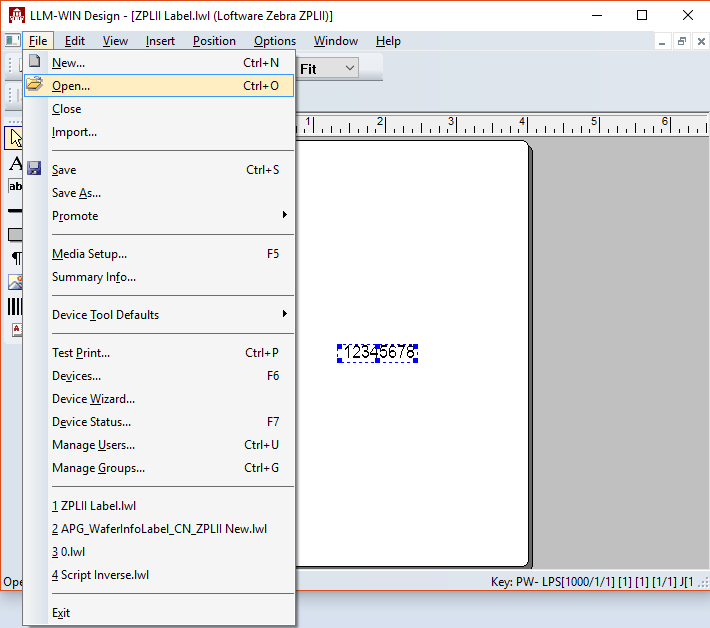Open Summary Info... entry

[159, 277]
